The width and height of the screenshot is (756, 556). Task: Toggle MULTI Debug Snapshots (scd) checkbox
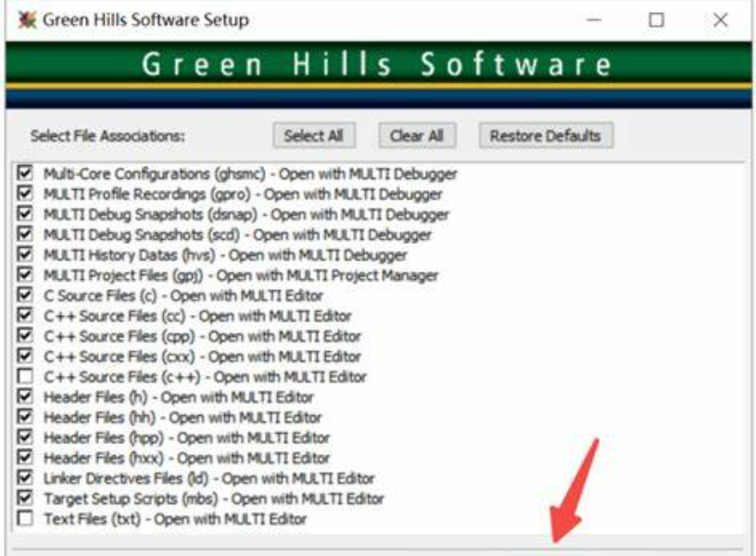coord(25,234)
